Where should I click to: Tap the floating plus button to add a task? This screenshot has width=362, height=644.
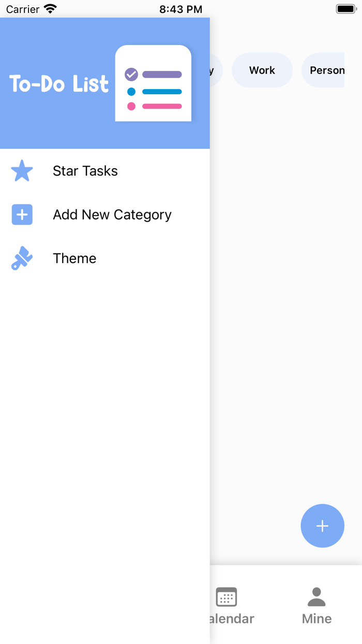coord(322,525)
